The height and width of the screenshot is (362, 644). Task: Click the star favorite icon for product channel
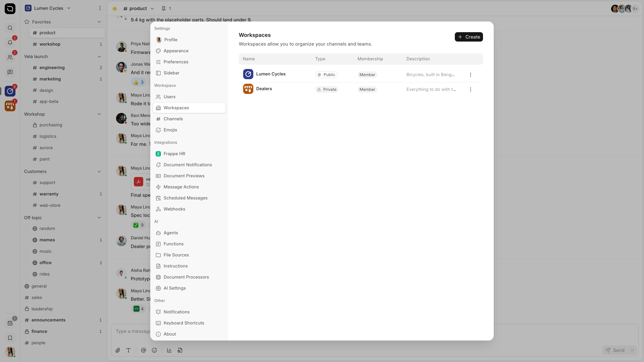pyautogui.click(x=115, y=9)
